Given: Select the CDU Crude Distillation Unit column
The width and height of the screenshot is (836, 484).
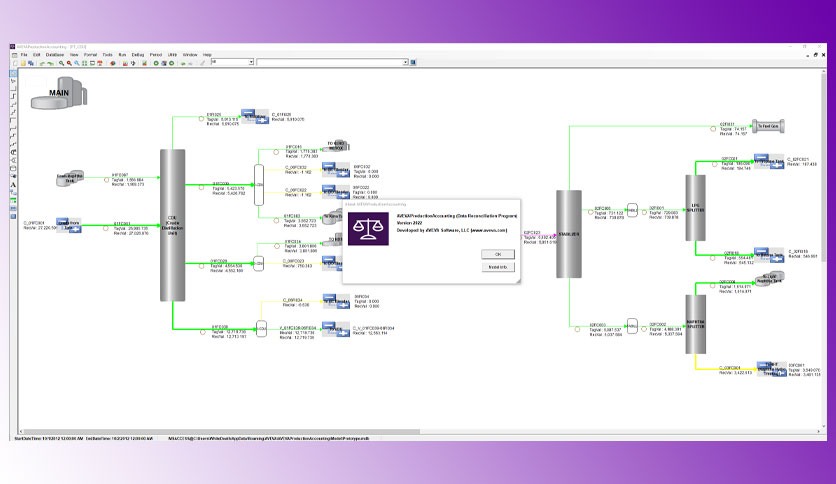Looking at the screenshot, I should click(172, 225).
